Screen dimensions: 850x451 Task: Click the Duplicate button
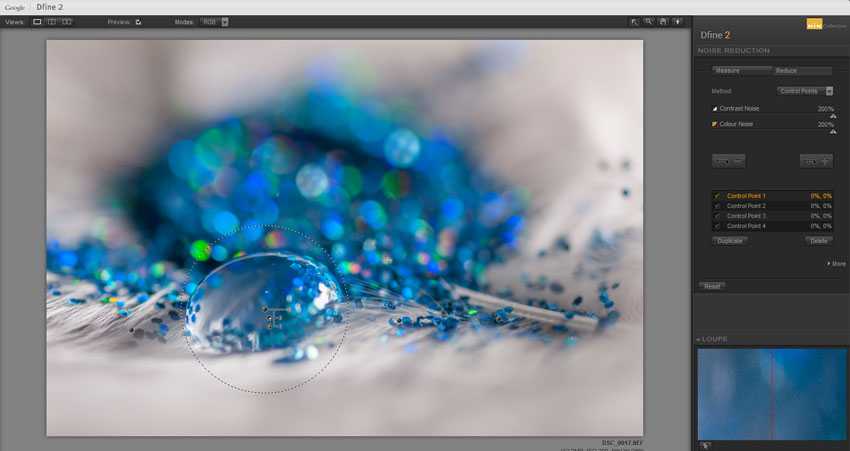point(729,241)
